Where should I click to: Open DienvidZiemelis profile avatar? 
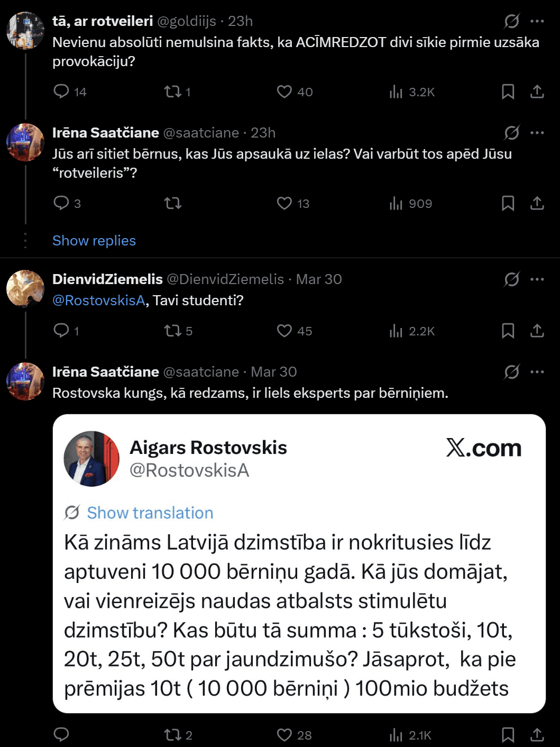(25, 289)
